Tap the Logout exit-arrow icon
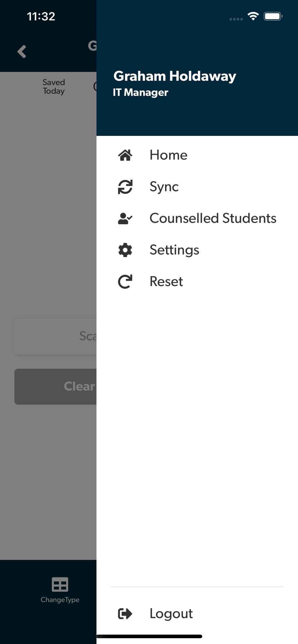Screen dimensions: 298x644 coord(125,614)
